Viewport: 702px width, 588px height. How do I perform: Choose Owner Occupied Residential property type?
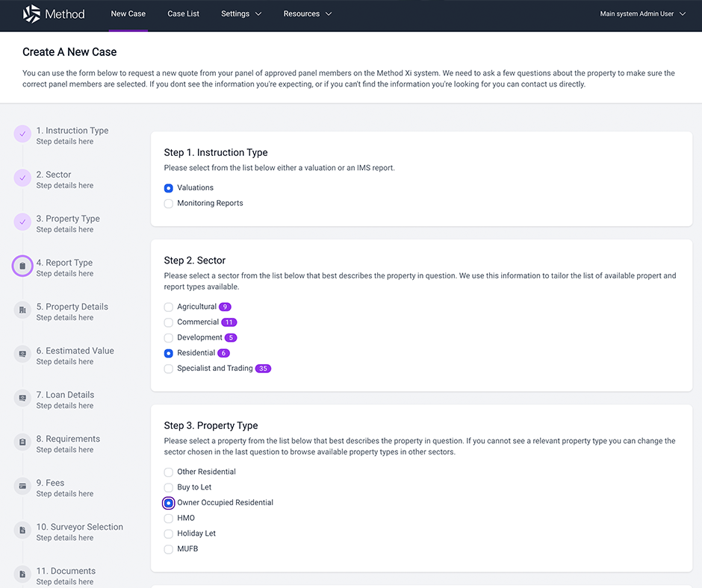click(168, 503)
